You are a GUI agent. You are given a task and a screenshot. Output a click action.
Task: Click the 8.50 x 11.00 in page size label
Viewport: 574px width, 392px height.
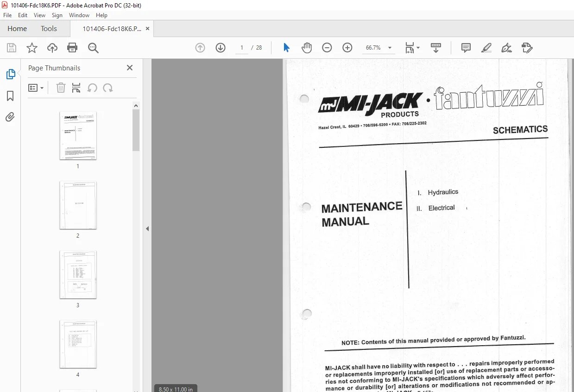coord(176,389)
